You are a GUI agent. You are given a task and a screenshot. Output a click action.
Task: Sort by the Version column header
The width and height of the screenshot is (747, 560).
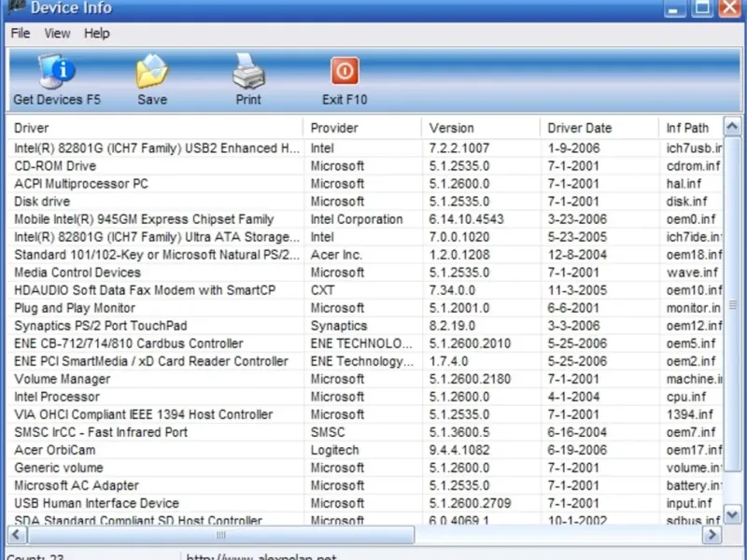click(481, 128)
